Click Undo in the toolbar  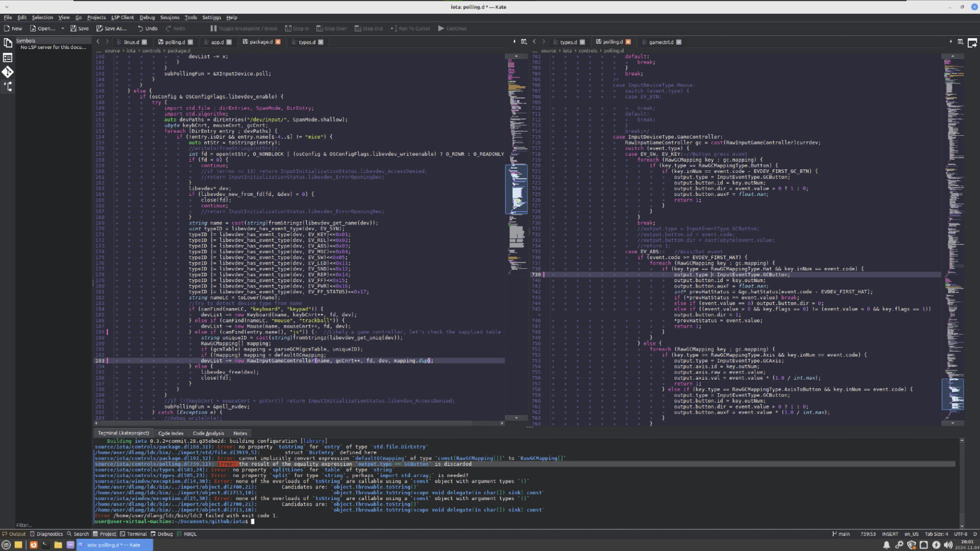coord(147,29)
